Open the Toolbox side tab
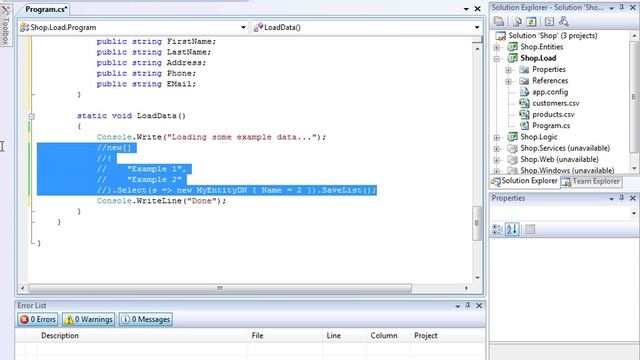 point(5,26)
